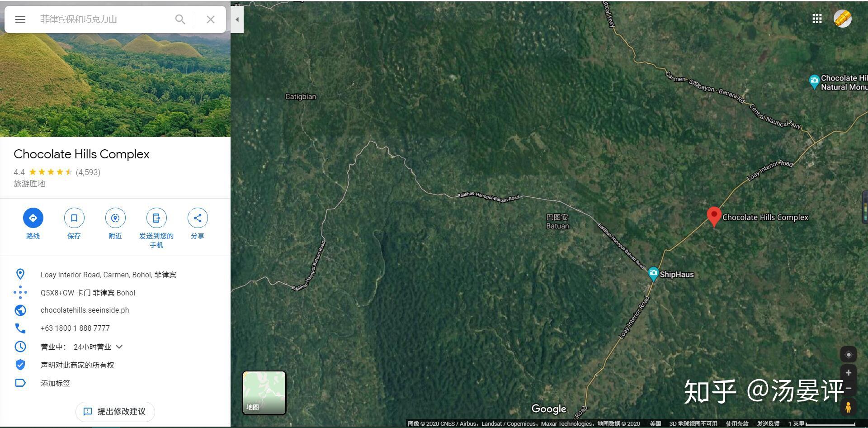This screenshot has width=868, height=428.
Task: Click the phone number +63 1800 1 888 7777
Action: pos(75,328)
